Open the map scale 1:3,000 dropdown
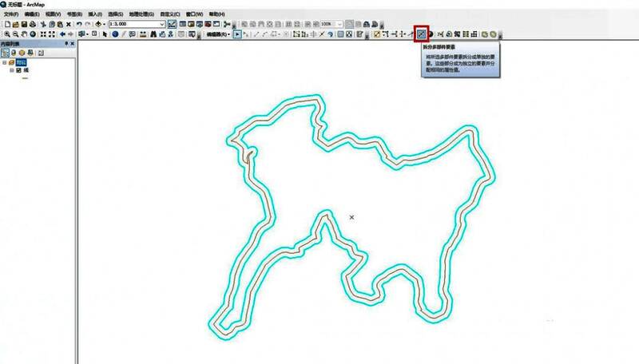Screen dimensions: 639x364 coord(162,25)
